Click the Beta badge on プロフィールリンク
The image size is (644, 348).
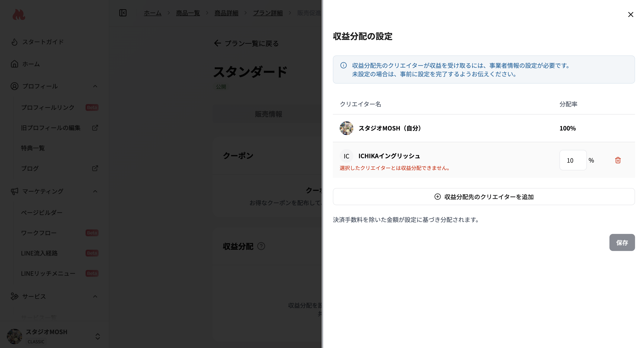pyautogui.click(x=92, y=107)
